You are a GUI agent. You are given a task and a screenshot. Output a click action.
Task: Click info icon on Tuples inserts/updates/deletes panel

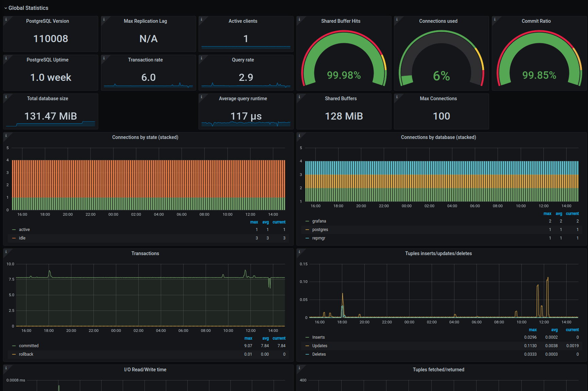[x=299, y=251]
